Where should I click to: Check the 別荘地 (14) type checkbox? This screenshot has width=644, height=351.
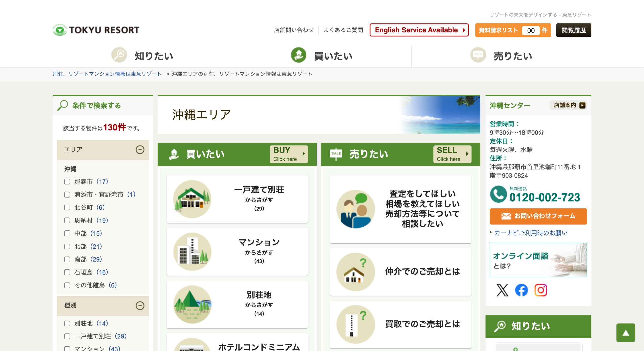67,323
